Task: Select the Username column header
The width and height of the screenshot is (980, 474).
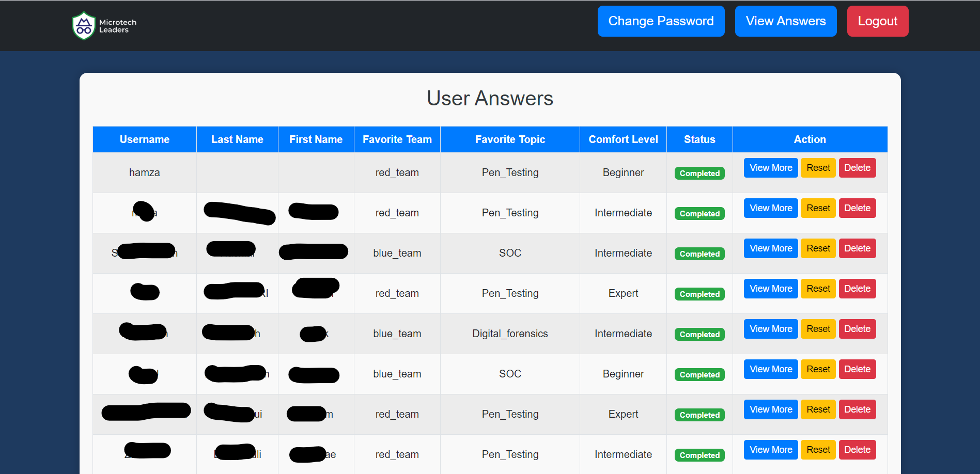Action: [144, 139]
